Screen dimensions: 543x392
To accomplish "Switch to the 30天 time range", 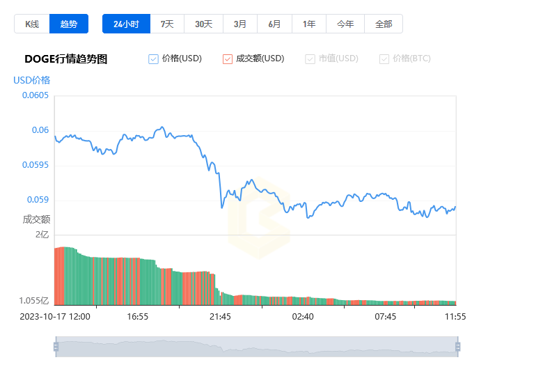I will pos(203,24).
